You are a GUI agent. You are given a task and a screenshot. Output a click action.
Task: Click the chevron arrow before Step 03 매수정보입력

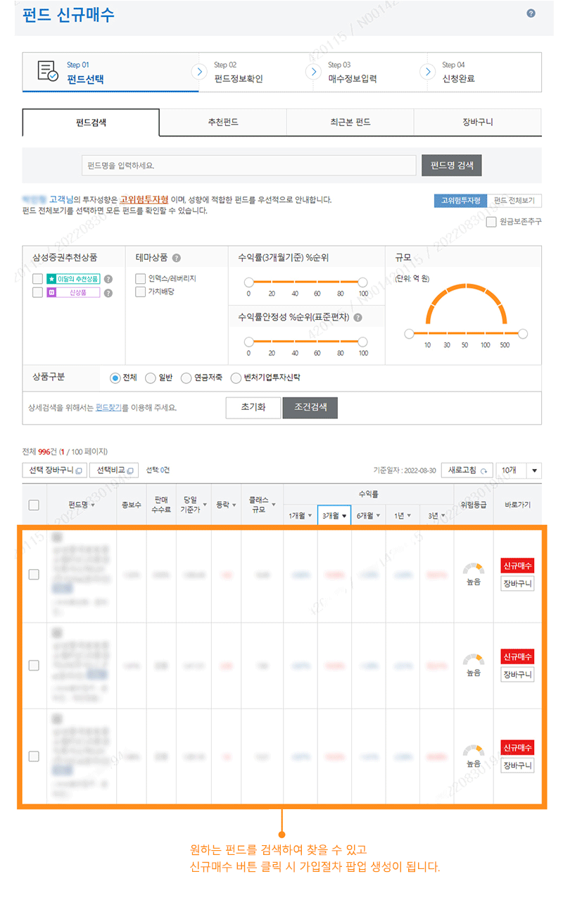coord(313,71)
